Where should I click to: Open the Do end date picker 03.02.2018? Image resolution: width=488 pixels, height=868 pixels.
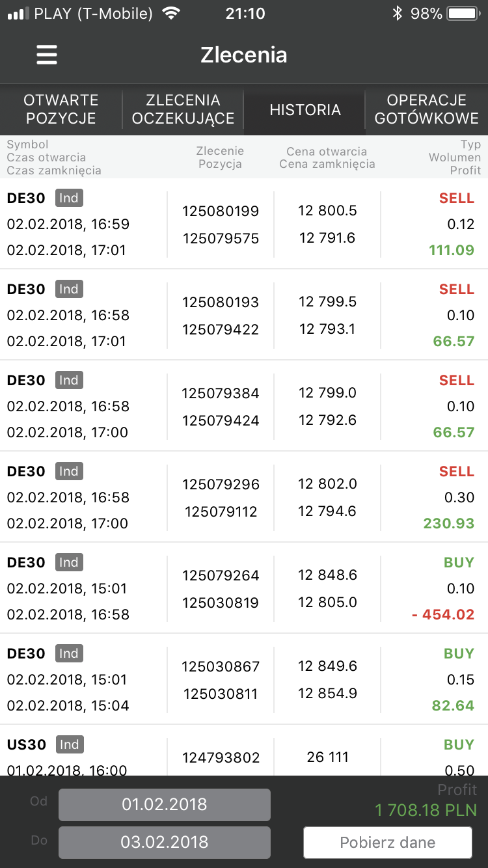coord(165,842)
